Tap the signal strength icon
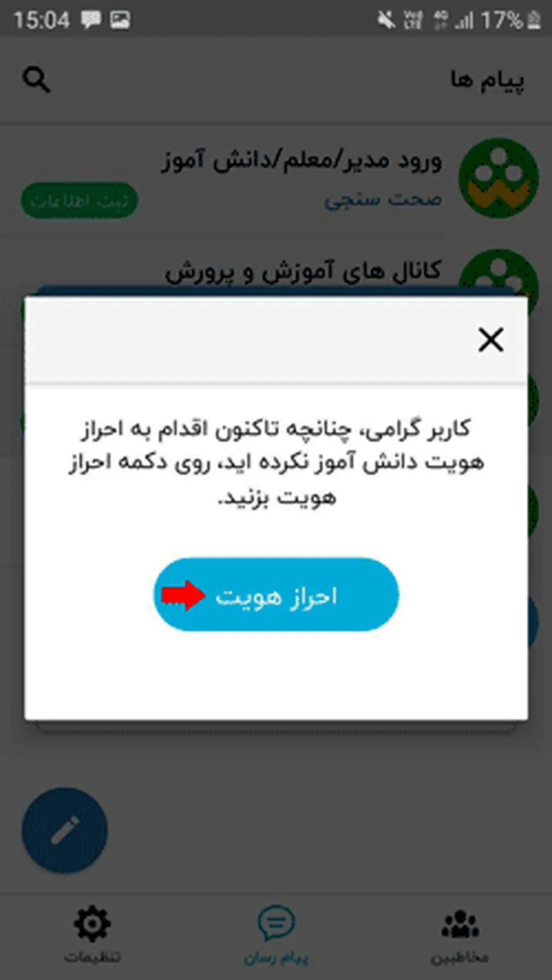The height and width of the screenshot is (980, 552). click(464, 21)
